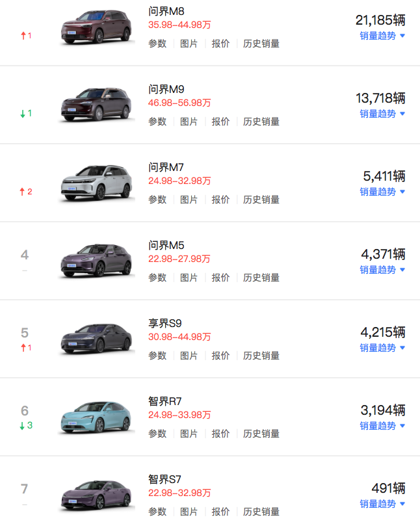
Task: Open 历史销量 for 享界S9
Action: coord(261,356)
